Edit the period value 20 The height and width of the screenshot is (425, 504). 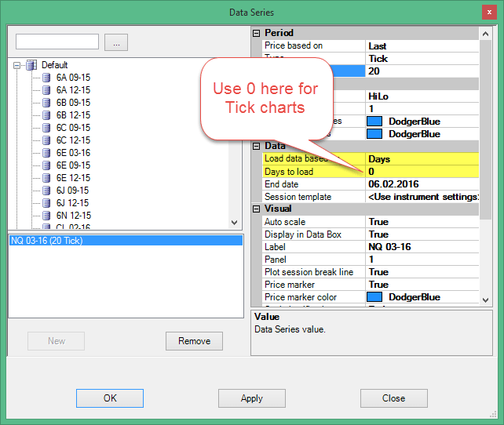point(422,71)
